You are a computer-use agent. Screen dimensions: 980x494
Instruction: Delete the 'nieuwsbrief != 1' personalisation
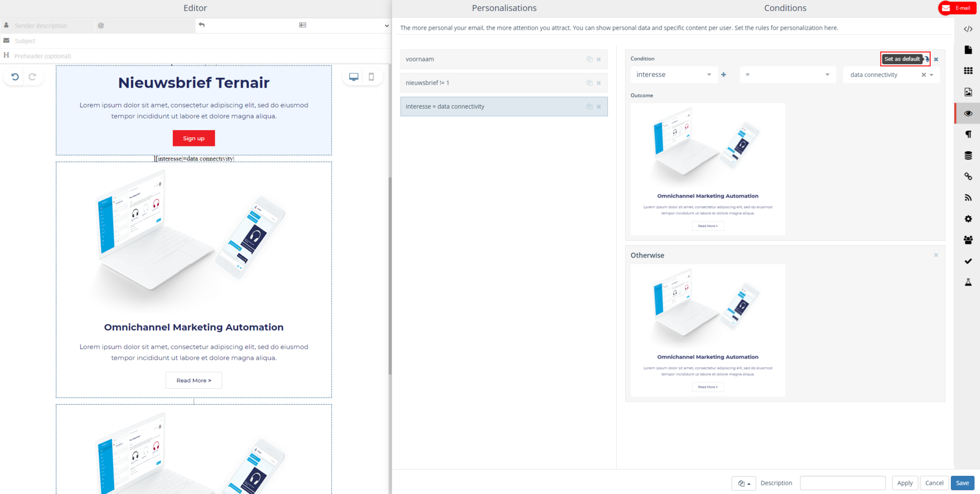pyautogui.click(x=599, y=83)
